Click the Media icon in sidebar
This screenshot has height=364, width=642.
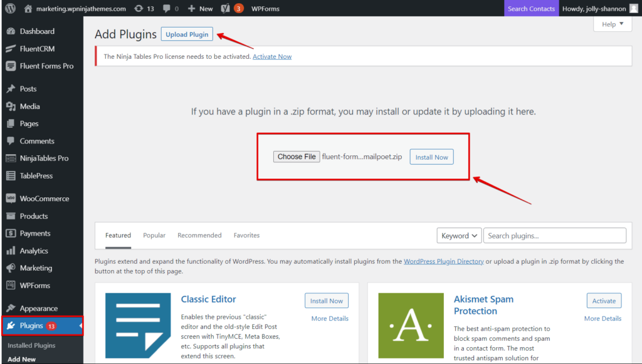tap(11, 107)
